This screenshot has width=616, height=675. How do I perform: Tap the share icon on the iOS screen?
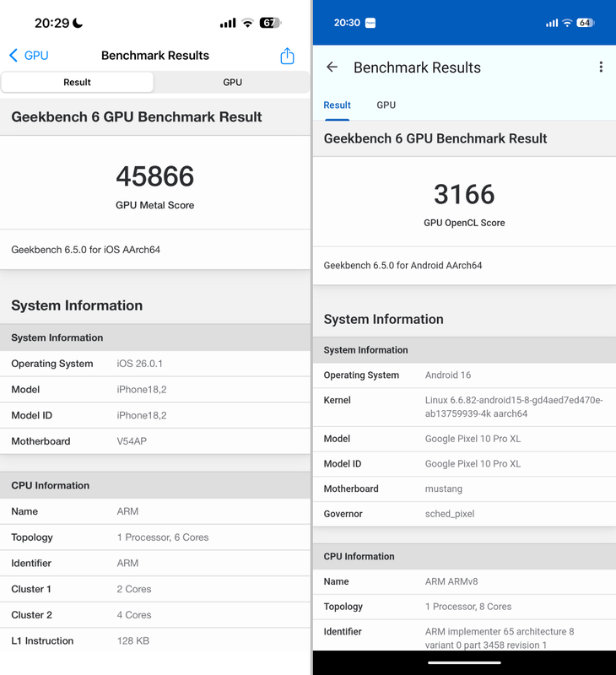click(287, 56)
